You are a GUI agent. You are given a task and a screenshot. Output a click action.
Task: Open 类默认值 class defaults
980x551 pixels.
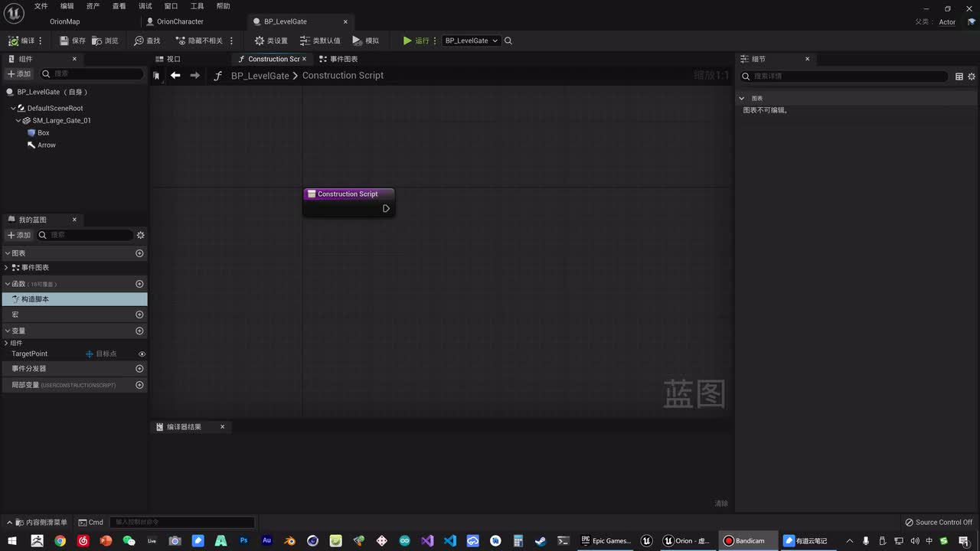click(x=320, y=41)
